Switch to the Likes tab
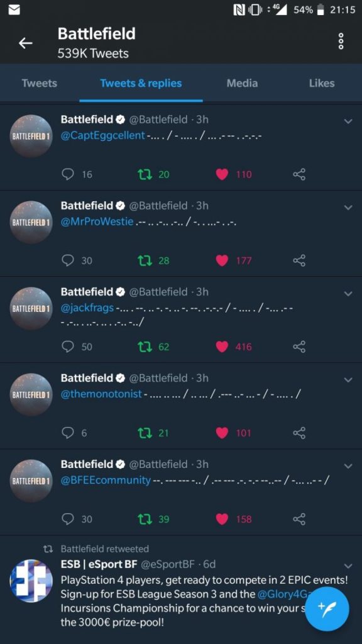The height and width of the screenshot is (644, 362). [x=322, y=84]
